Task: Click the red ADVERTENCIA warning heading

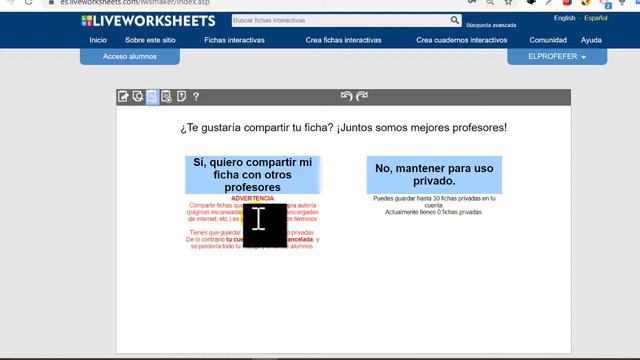Action: [x=253, y=198]
